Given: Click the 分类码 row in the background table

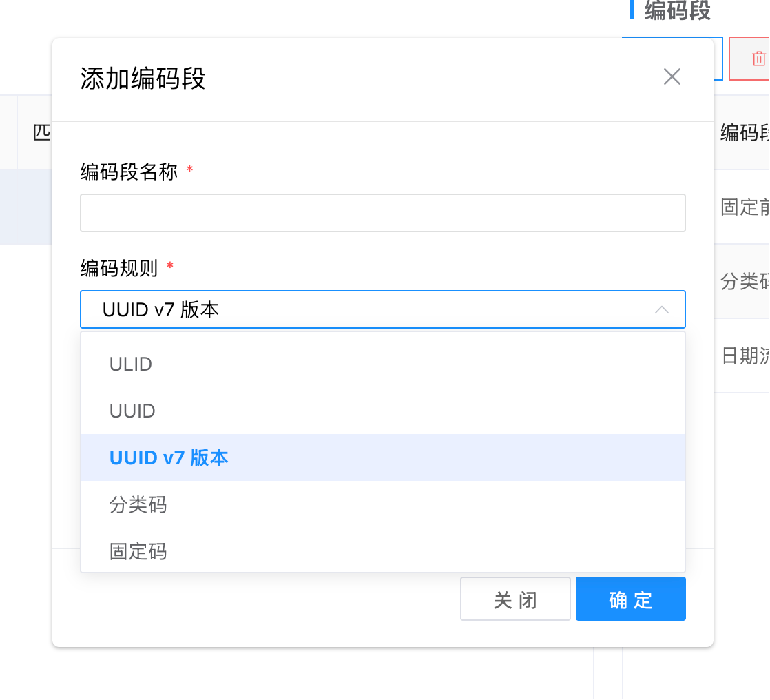Looking at the screenshot, I should coord(745,281).
